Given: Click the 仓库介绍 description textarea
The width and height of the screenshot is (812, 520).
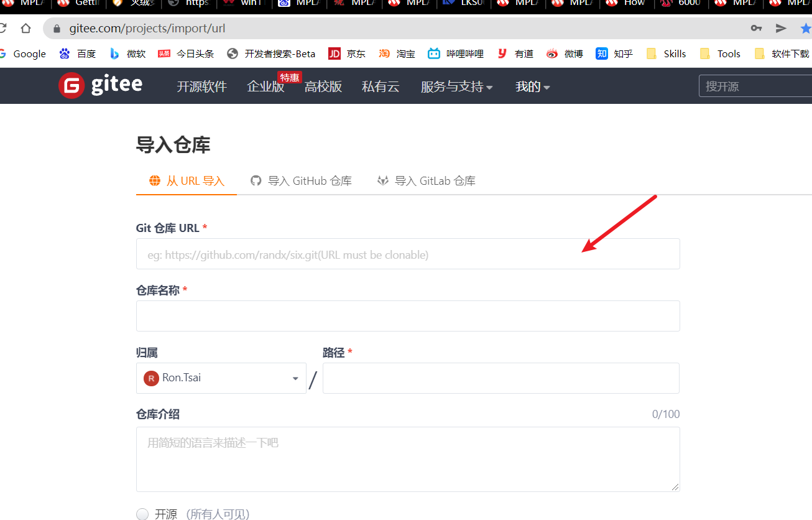Looking at the screenshot, I should (x=408, y=459).
